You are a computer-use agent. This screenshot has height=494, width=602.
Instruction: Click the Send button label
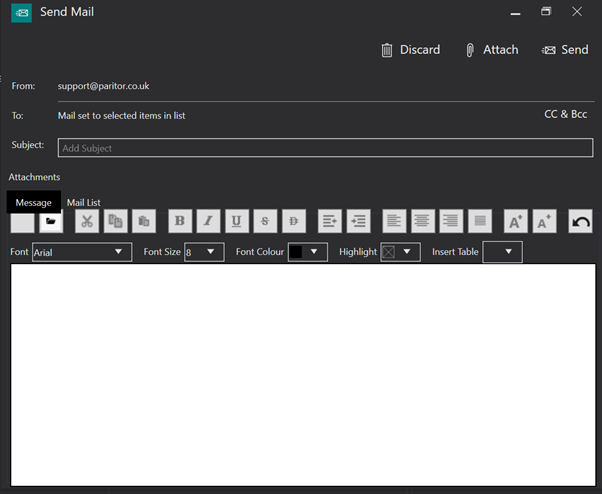pos(575,50)
